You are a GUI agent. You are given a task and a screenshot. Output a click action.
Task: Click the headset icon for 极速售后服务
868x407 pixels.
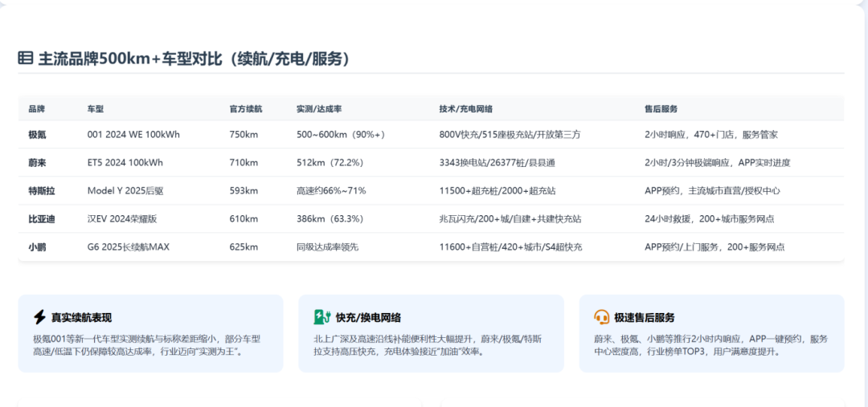[x=602, y=317]
